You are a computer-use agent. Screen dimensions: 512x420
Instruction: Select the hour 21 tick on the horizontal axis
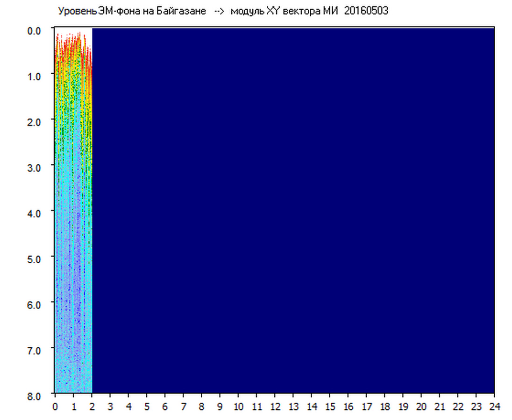(440, 406)
